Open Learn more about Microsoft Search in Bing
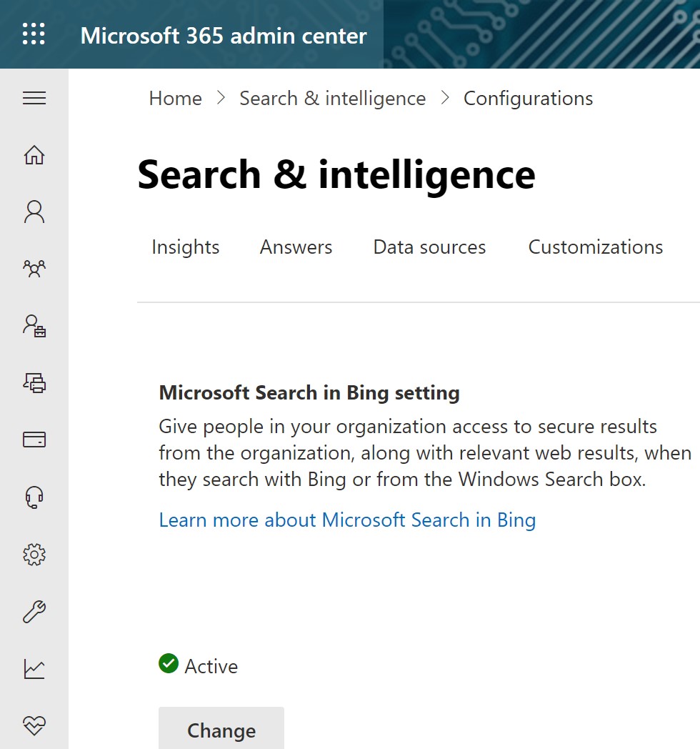 point(347,520)
